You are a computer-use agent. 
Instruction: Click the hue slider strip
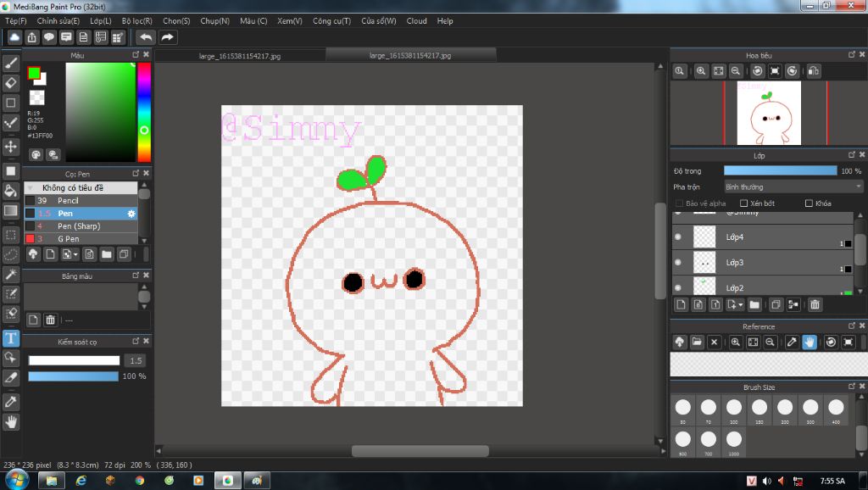tap(144, 112)
